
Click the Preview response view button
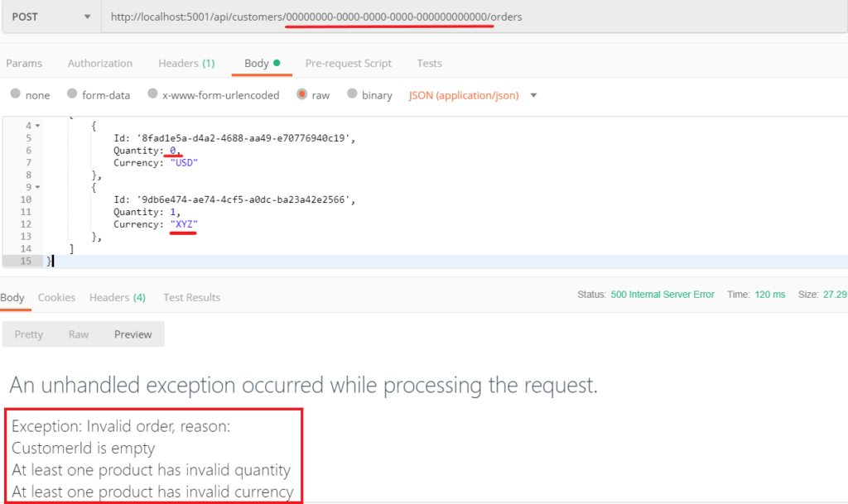tap(132, 334)
